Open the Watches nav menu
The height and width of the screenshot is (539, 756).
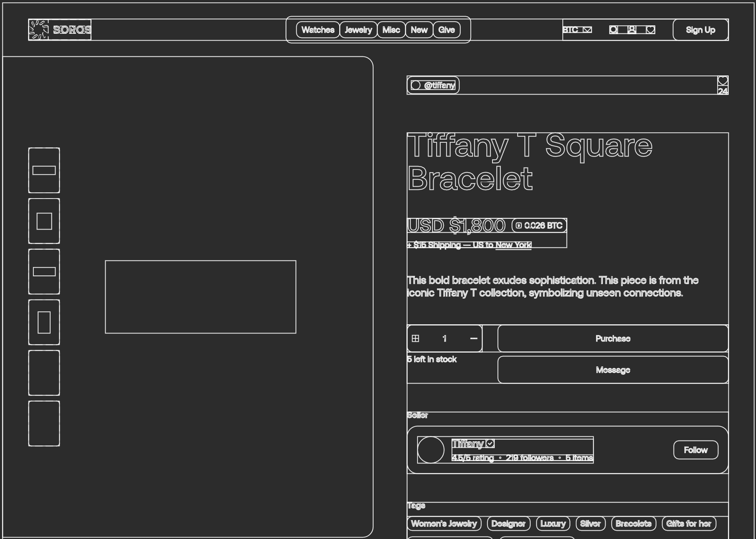[317, 30]
